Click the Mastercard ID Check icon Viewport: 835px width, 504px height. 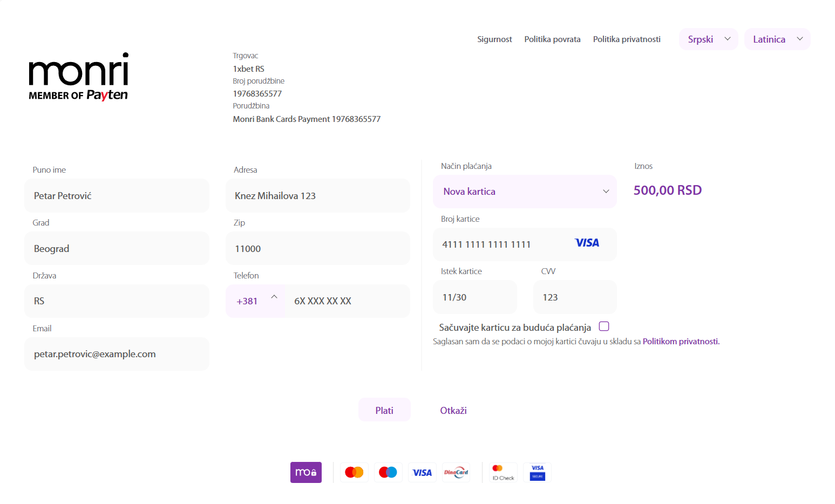[x=503, y=472]
